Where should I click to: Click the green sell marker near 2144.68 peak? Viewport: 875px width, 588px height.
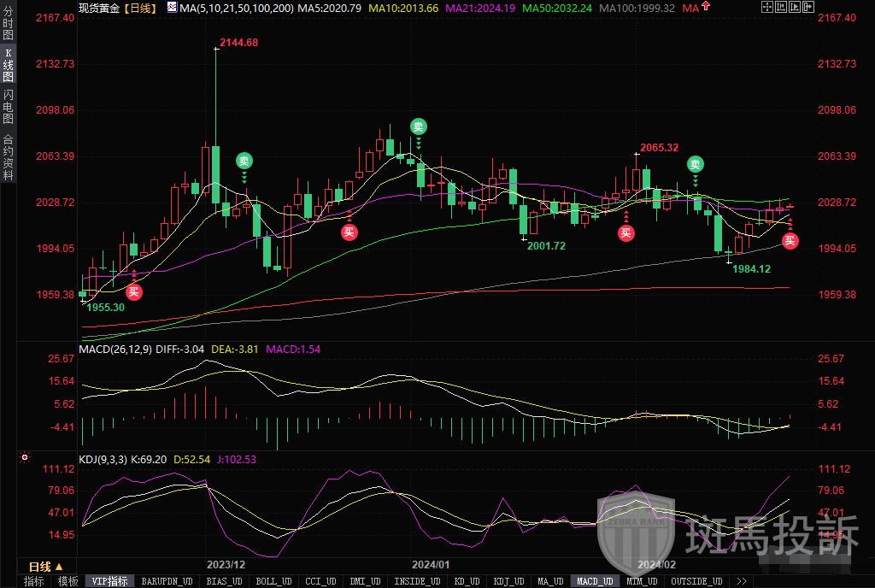pos(244,161)
